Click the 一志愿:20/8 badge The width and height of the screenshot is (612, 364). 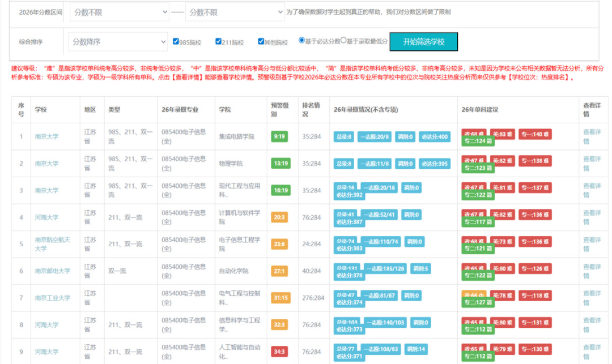tap(375, 137)
